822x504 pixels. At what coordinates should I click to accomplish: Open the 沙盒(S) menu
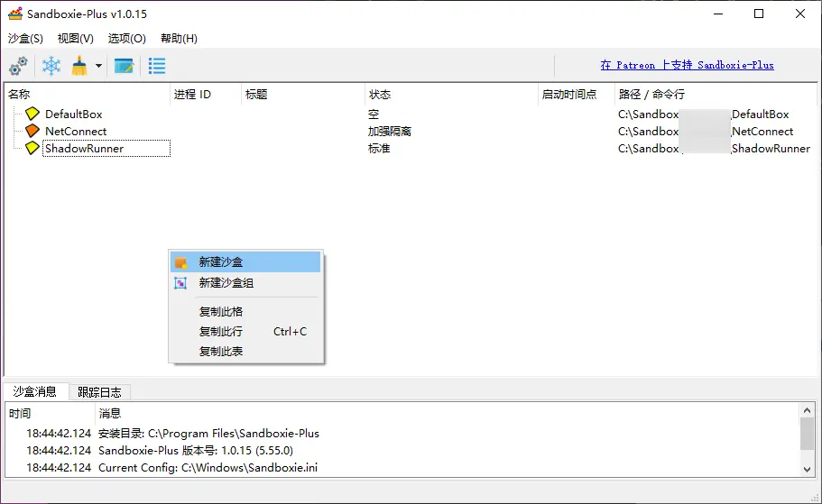[x=25, y=38]
